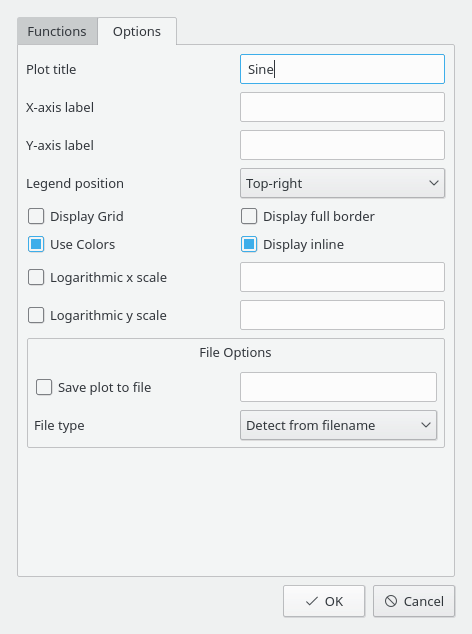Image resolution: width=472 pixels, height=634 pixels.
Task: Click the Top-right dropdown arrow chevron
Action: [x=434, y=183]
